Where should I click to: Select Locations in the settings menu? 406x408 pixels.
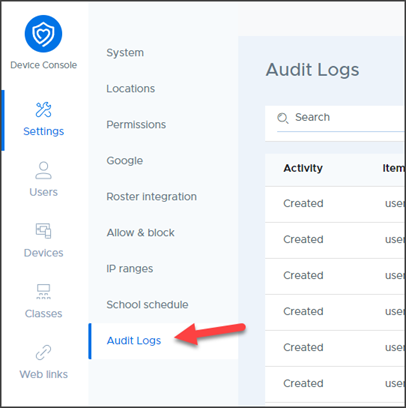pos(131,89)
